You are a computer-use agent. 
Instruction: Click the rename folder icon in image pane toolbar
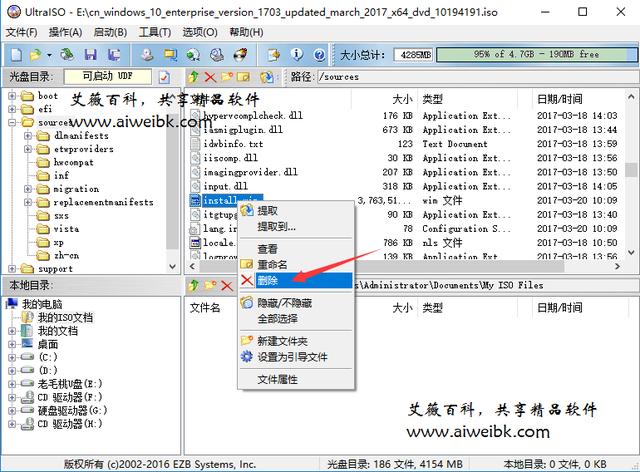click(243, 76)
